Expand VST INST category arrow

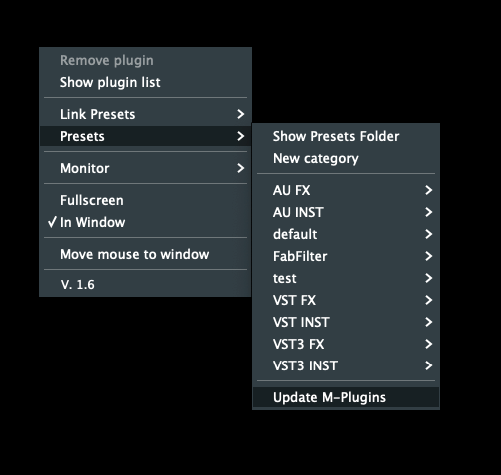(x=429, y=322)
